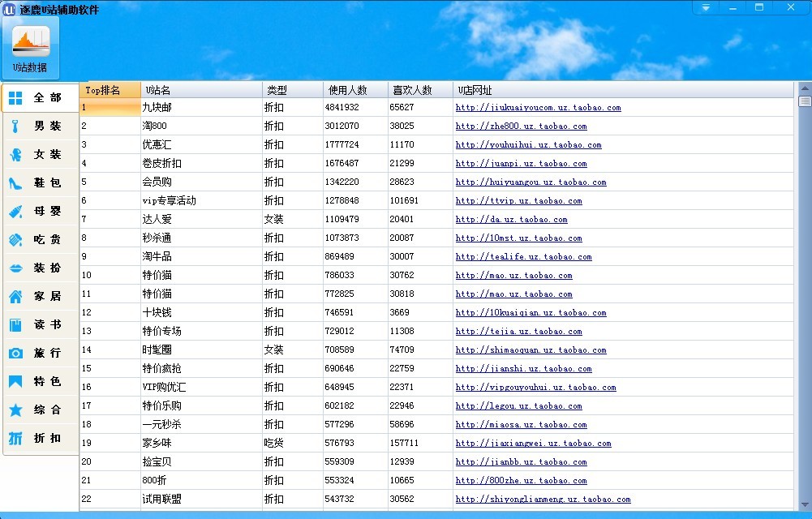Open ttvip.uz.taobao.com link

pos(519,201)
